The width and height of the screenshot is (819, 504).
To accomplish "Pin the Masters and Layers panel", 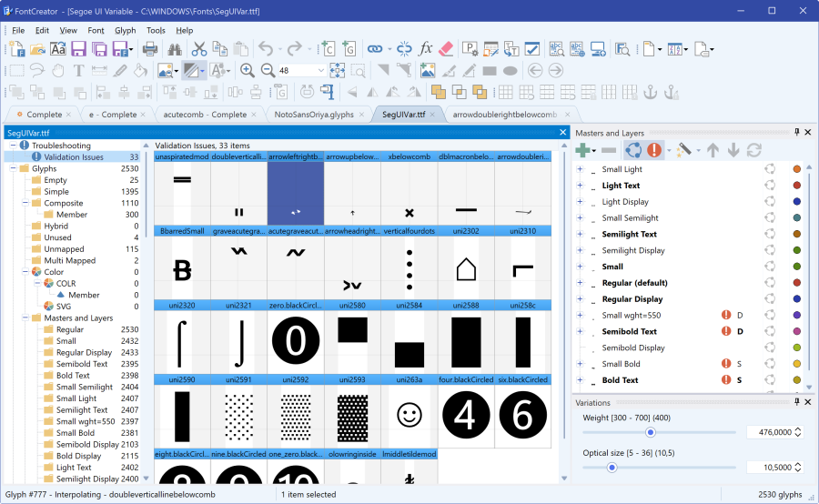I will [796, 132].
